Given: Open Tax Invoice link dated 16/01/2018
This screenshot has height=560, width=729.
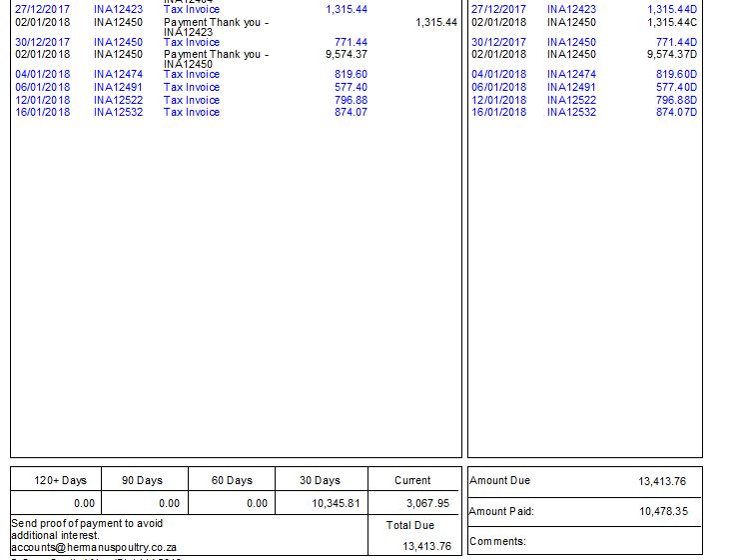Looking at the screenshot, I should (192, 112).
